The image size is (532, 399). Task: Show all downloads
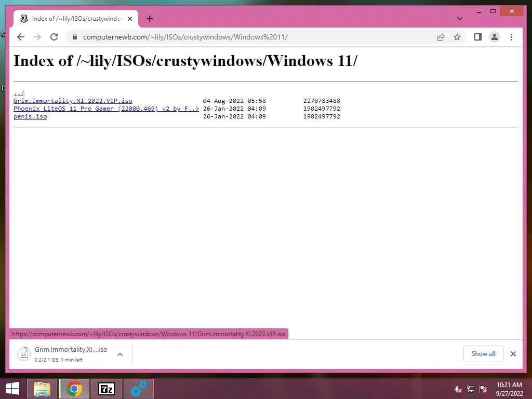[484, 353]
